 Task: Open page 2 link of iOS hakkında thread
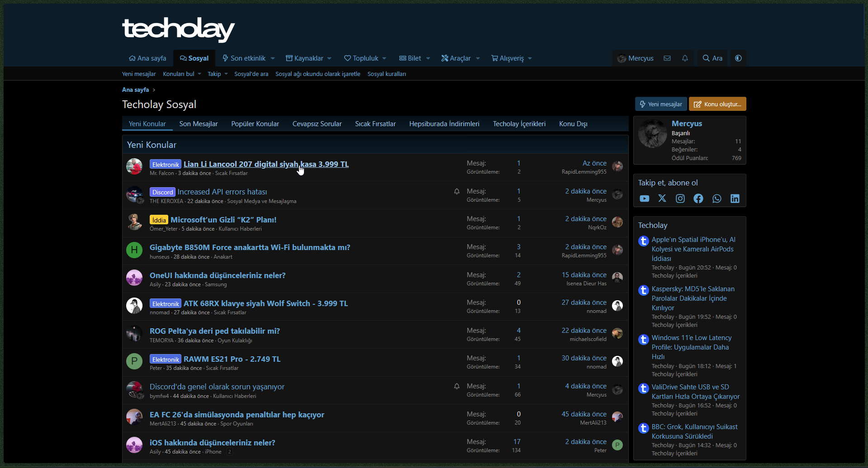[x=230, y=452]
